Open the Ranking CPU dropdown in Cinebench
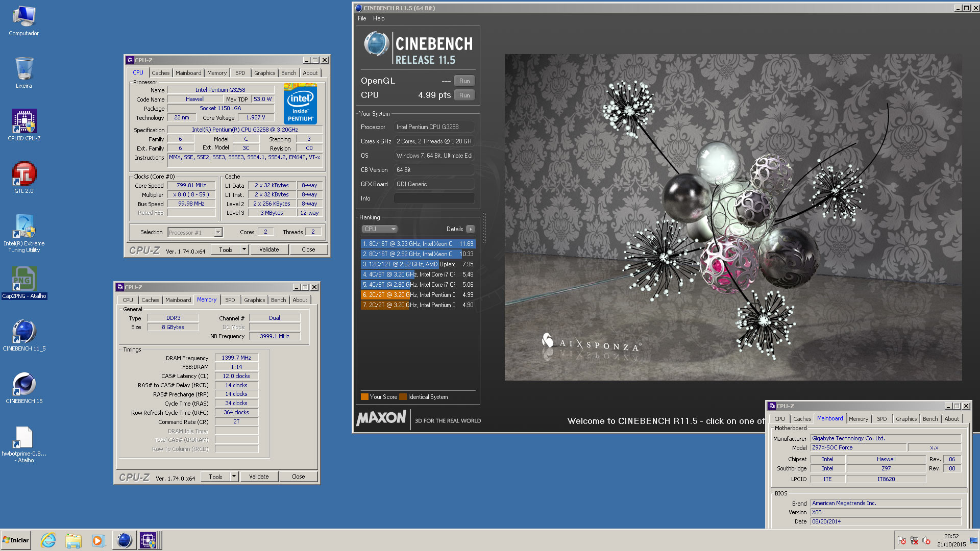This screenshot has height=551, width=980. coord(379,229)
